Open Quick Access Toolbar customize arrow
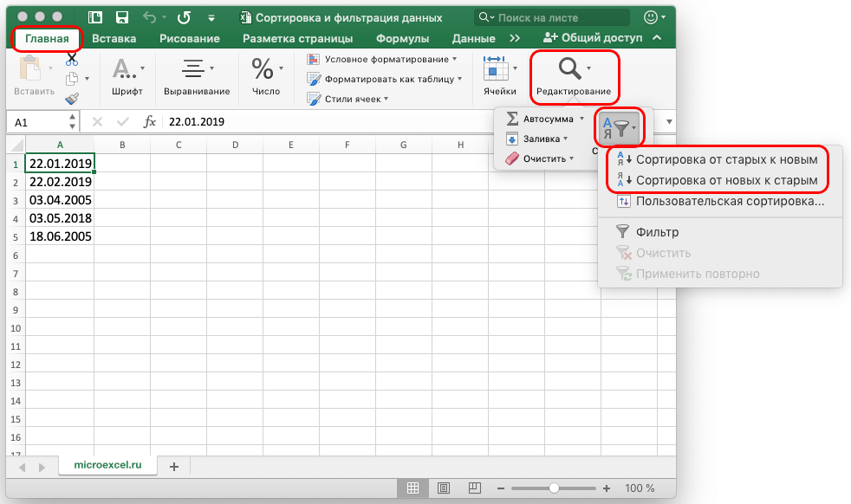Image resolution: width=851 pixels, height=504 pixels. click(211, 18)
